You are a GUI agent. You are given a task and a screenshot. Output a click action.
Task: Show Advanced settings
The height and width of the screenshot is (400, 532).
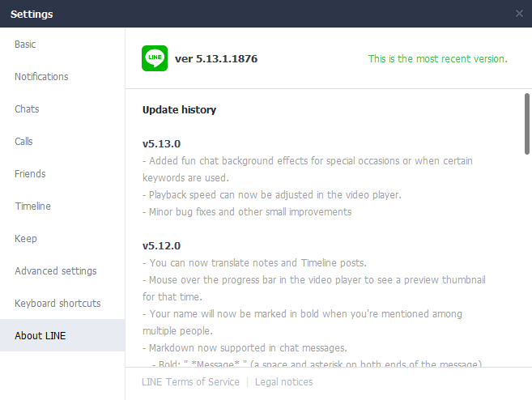pos(55,271)
